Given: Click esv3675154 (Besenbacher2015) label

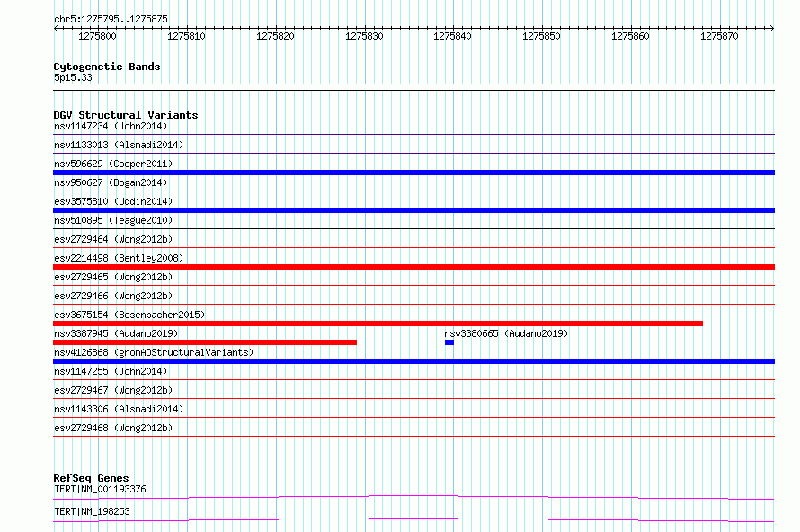Looking at the screenshot, I should tap(129, 315).
